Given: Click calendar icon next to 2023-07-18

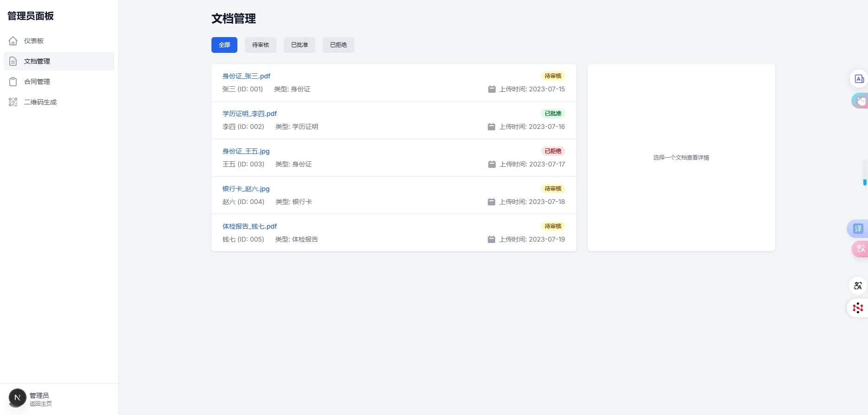Looking at the screenshot, I should (x=491, y=202).
